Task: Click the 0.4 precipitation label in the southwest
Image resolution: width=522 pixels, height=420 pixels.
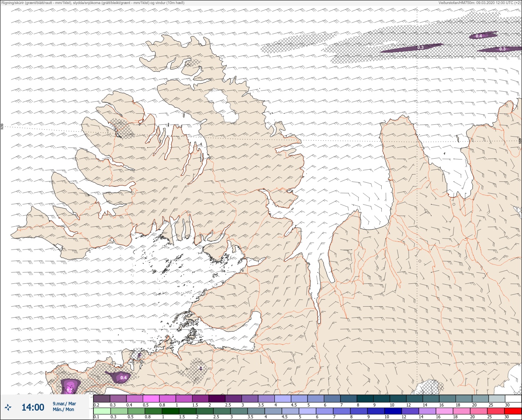Action: click(124, 378)
